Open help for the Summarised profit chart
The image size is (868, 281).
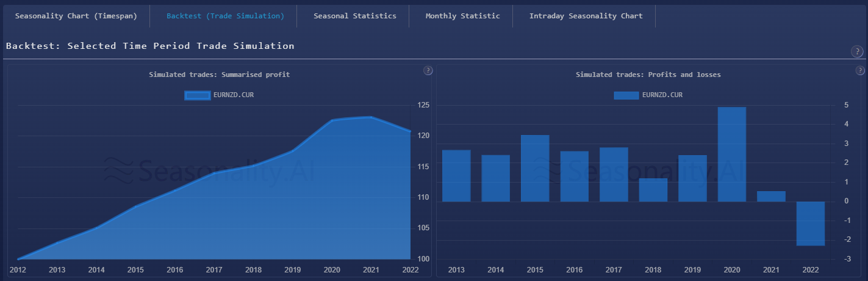tap(428, 71)
